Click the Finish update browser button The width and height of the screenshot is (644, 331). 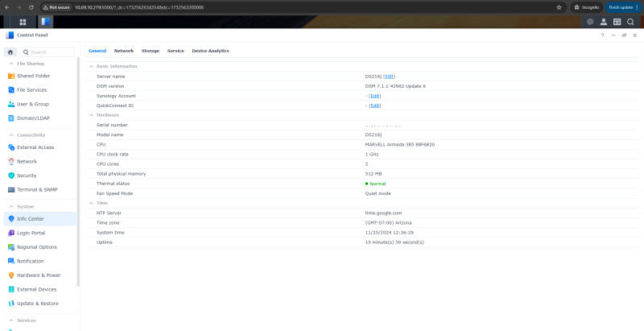tap(623, 7)
